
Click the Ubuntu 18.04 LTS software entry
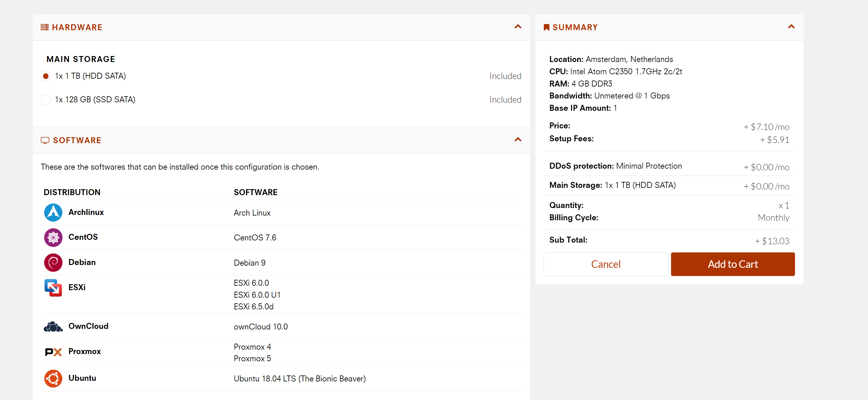[x=299, y=378]
